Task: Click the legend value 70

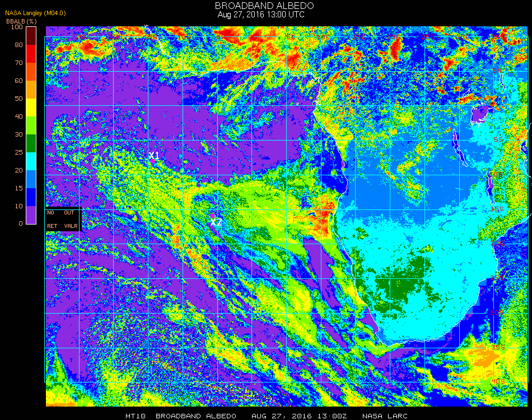Action: [x=18, y=63]
